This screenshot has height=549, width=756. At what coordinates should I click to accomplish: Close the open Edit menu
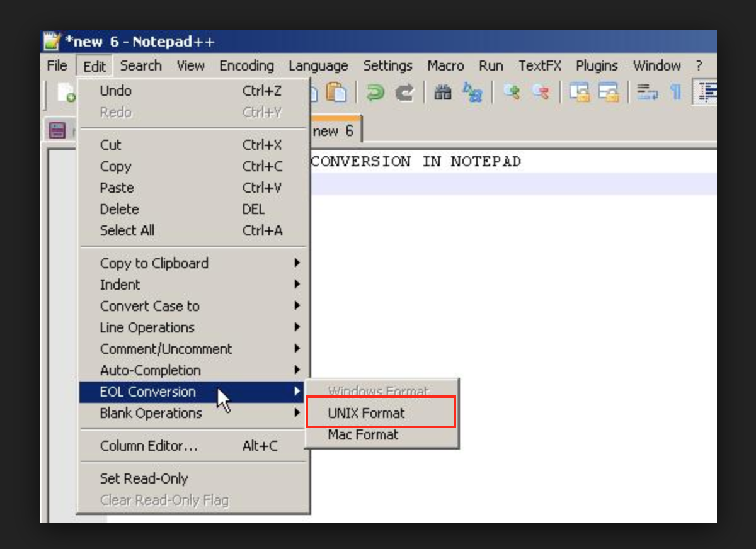[94, 65]
